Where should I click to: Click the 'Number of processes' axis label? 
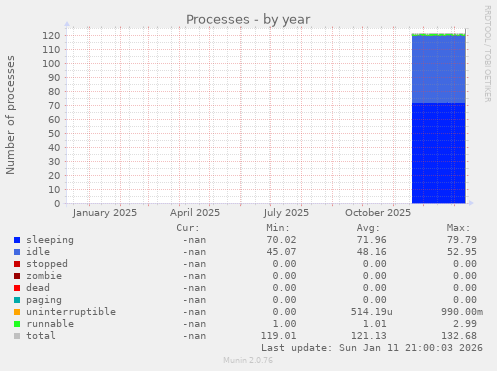10,115
